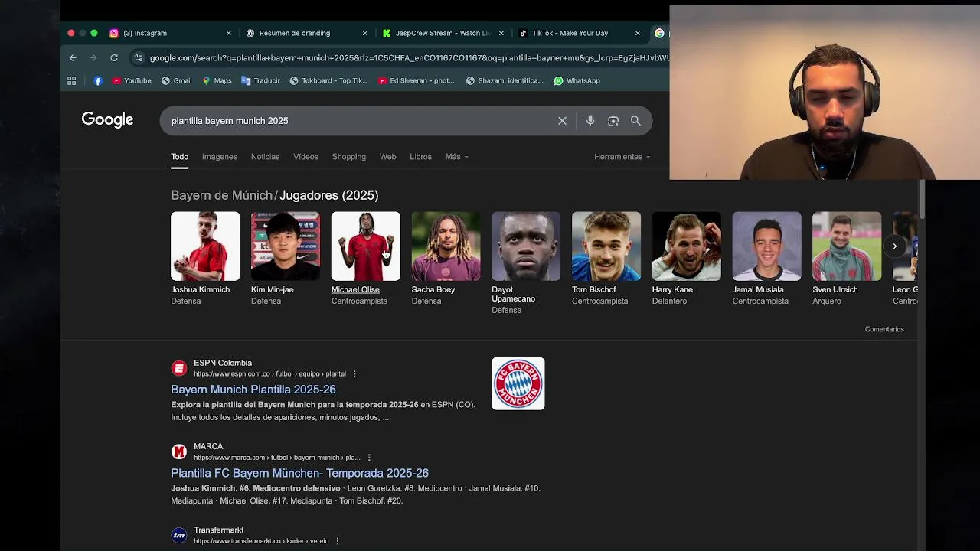This screenshot has height=551, width=980.
Task: Expand the Herramientas dropdown
Action: pos(622,157)
